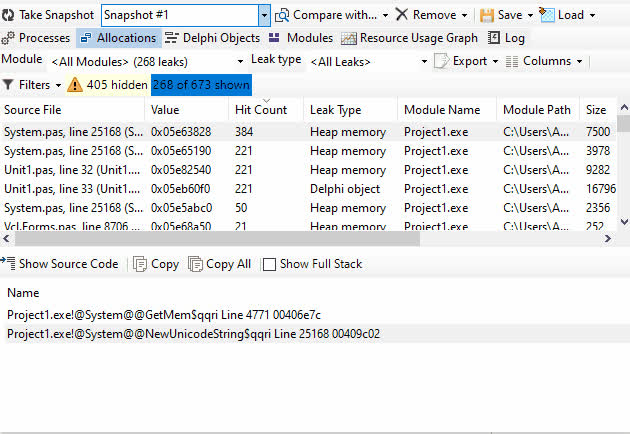Click the Compare with icon
Screen dimensions: 630x434
pos(282,15)
